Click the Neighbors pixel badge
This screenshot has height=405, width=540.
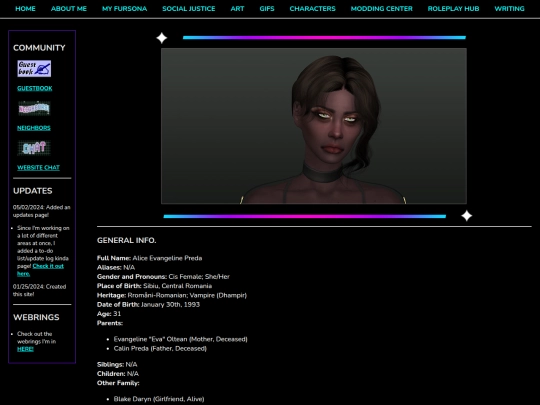[x=34, y=108]
